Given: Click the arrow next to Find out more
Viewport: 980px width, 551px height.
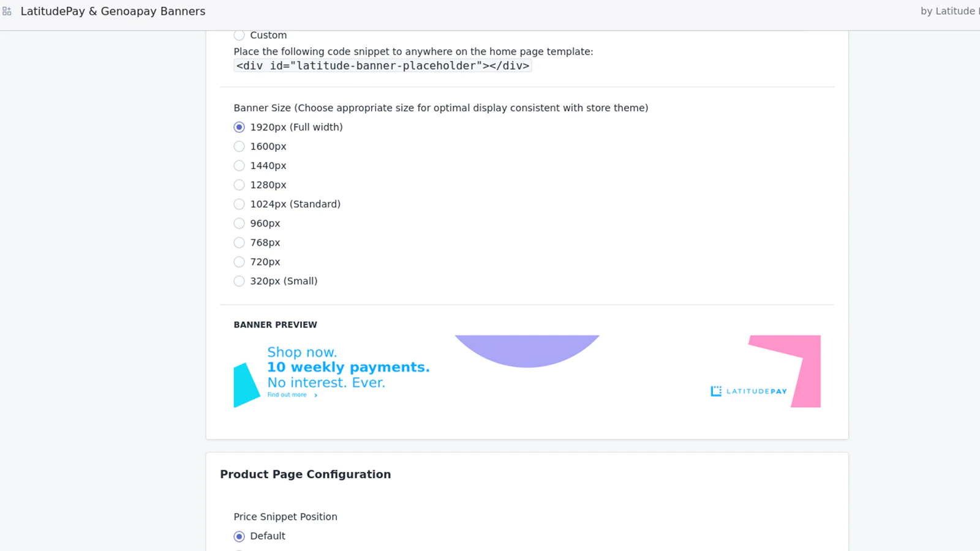Looking at the screenshot, I should point(316,395).
